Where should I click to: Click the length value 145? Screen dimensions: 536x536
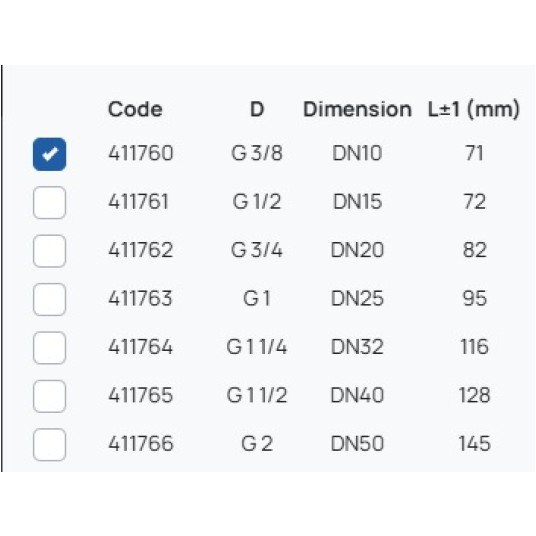coord(474,443)
